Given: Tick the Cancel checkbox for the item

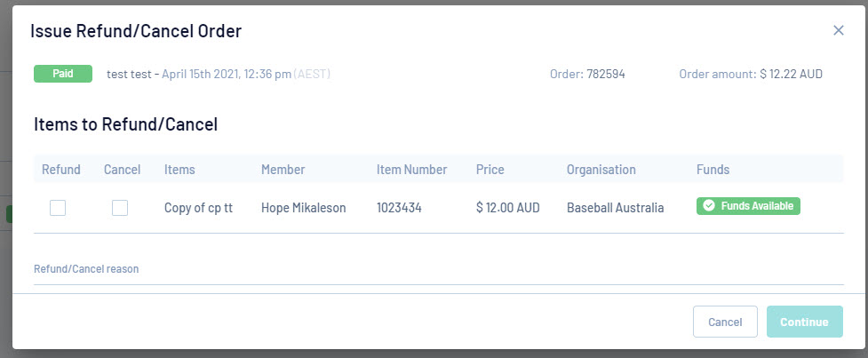Looking at the screenshot, I should pyautogui.click(x=120, y=208).
